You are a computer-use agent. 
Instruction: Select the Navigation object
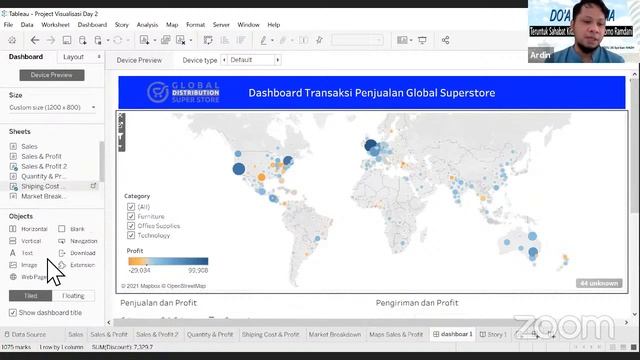(78, 241)
